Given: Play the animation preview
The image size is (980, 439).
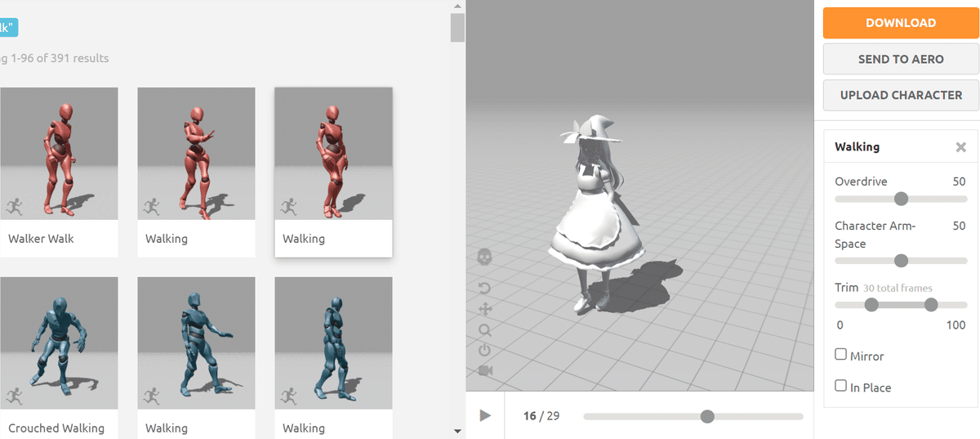Looking at the screenshot, I should pos(485,416).
